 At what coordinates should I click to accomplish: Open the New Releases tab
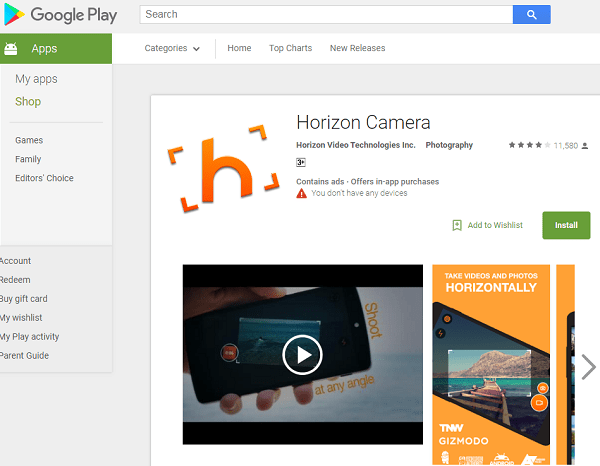pos(357,48)
